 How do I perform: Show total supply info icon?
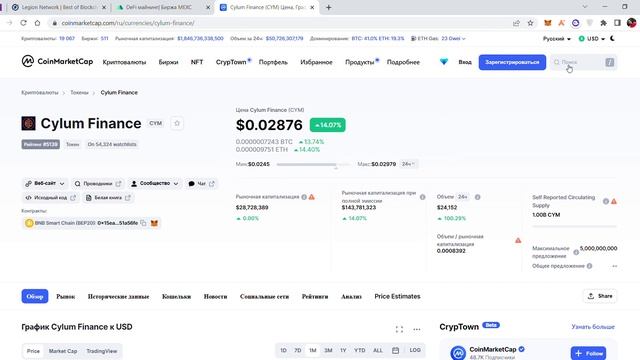coord(589,266)
